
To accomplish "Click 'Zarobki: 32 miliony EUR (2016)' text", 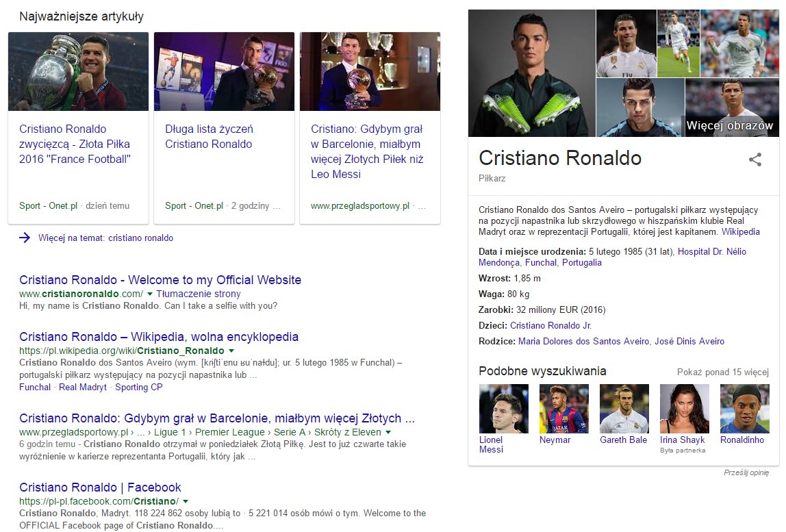I will [x=542, y=310].
